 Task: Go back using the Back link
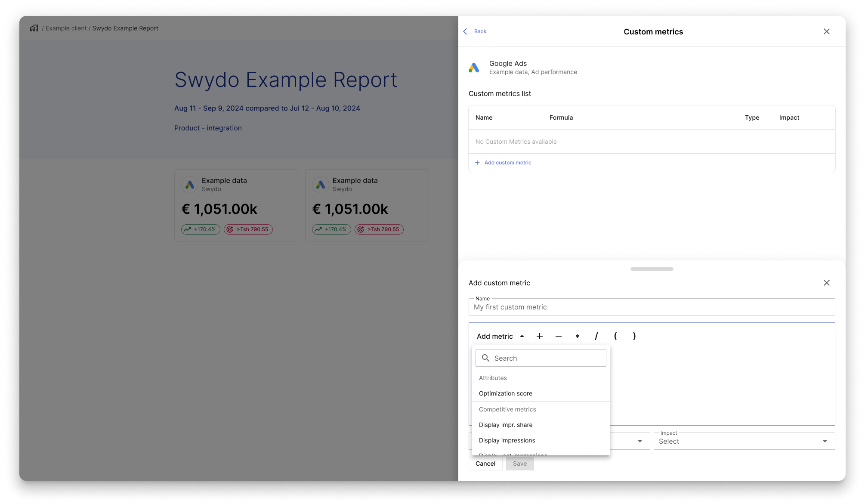pos(475,31)
